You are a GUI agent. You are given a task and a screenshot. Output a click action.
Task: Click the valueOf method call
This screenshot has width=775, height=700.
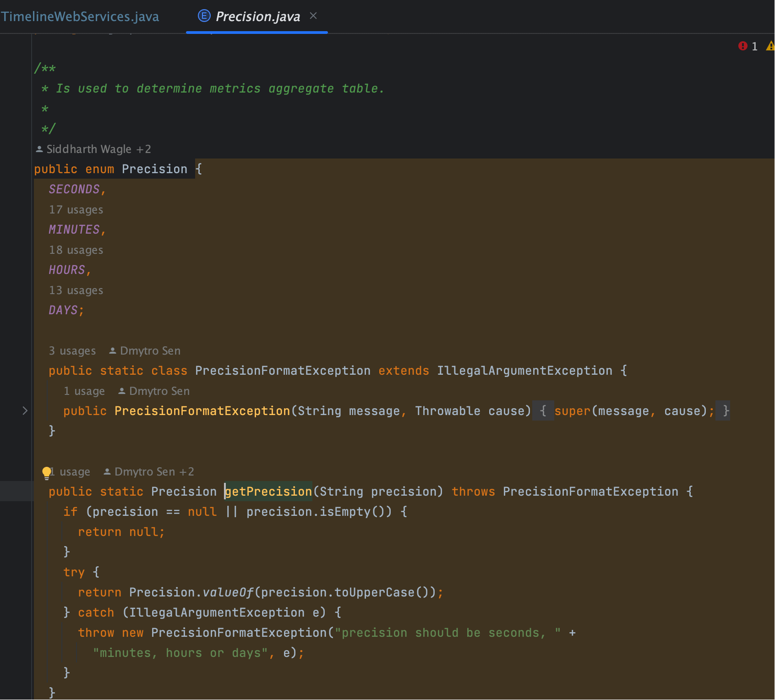click(x=228, y=592)
